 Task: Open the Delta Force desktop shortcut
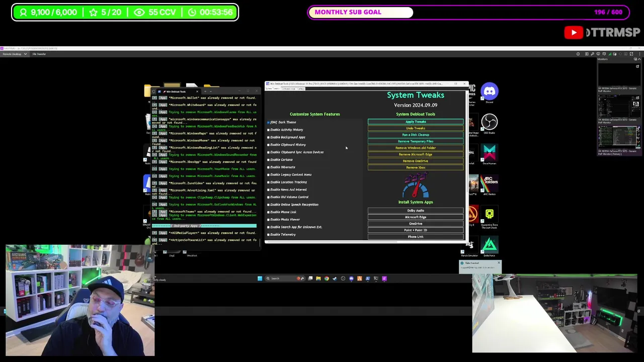point(490,246)
